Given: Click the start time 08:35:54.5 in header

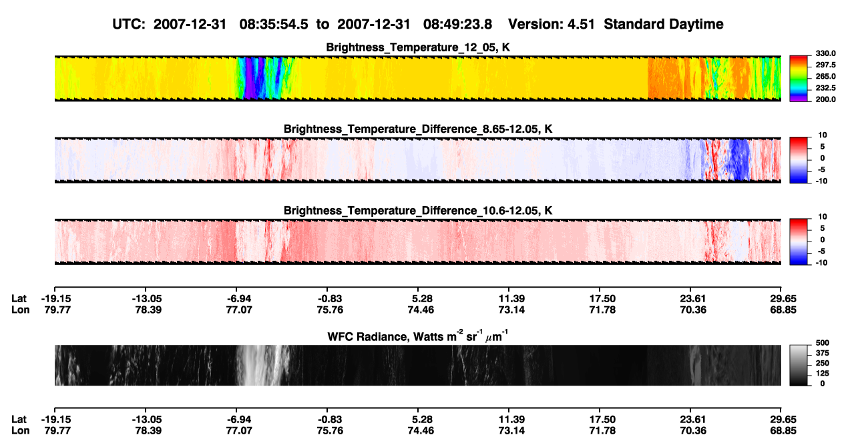Looking at the screenshot, I should point(275,25).
